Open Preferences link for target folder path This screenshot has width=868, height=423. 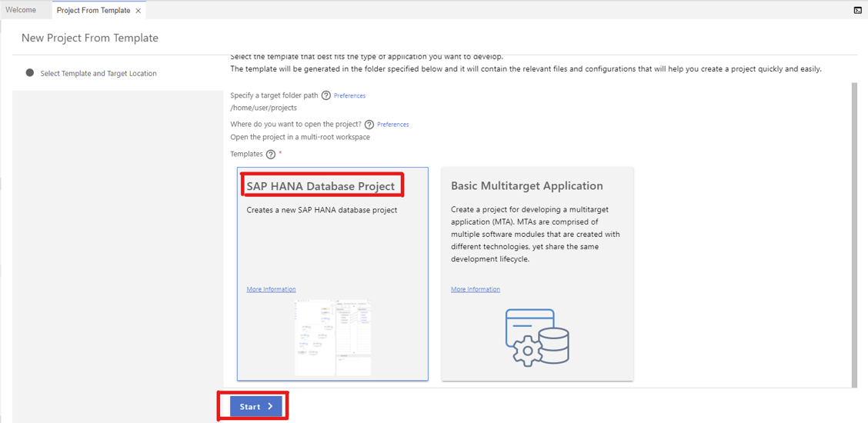(x=349, y=95)
